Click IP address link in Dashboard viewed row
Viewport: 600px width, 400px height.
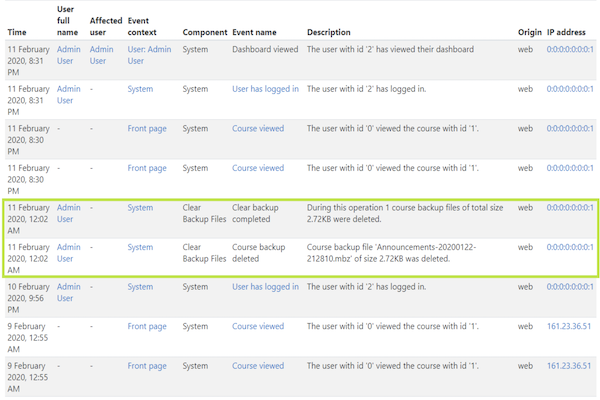570,49
